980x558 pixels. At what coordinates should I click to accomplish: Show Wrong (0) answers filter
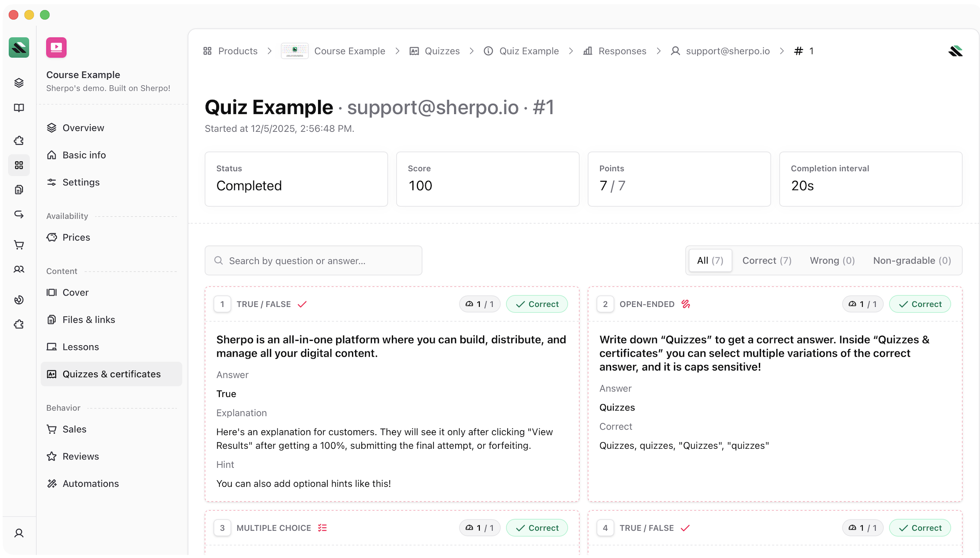point(832,260)
